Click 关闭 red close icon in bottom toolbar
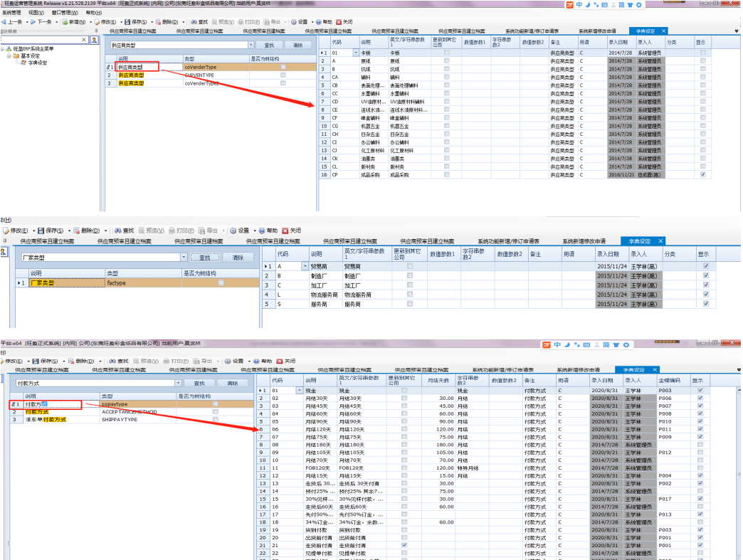Viewport: 743px width, 560px height. pos(280,361)
